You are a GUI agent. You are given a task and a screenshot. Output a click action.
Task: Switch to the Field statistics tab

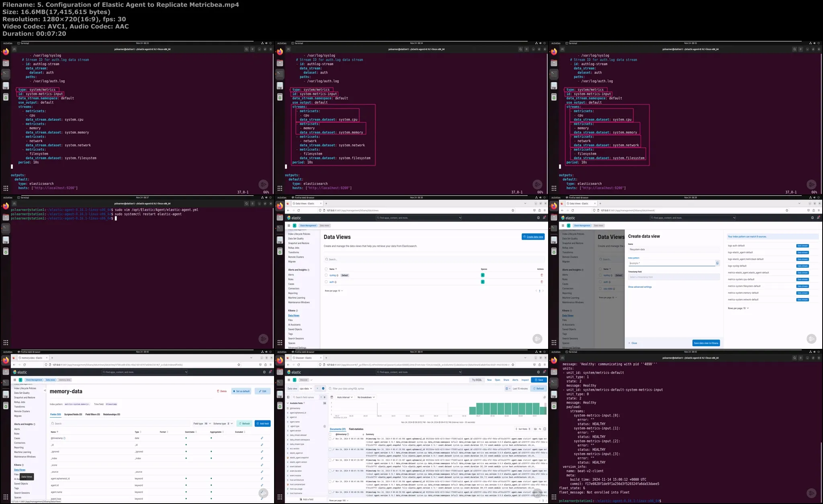click(356, 429)
